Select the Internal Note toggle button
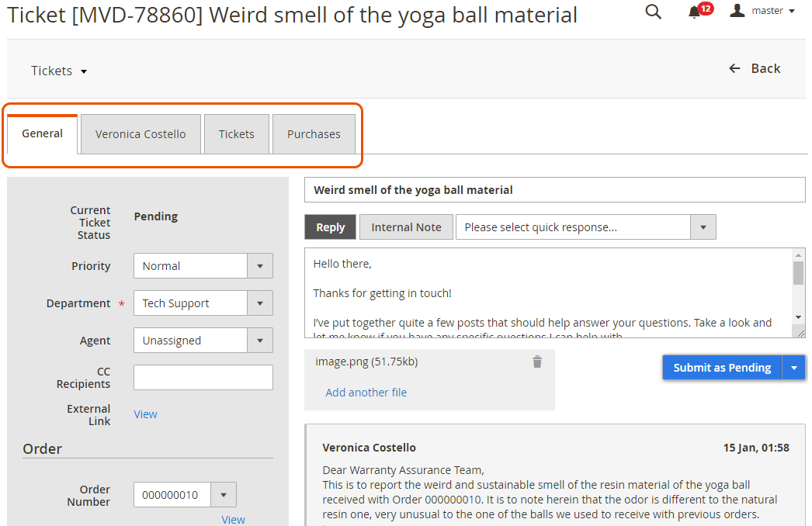Image resolution: width=812 pixels, height=526 pixels. (x=406, y=227)
